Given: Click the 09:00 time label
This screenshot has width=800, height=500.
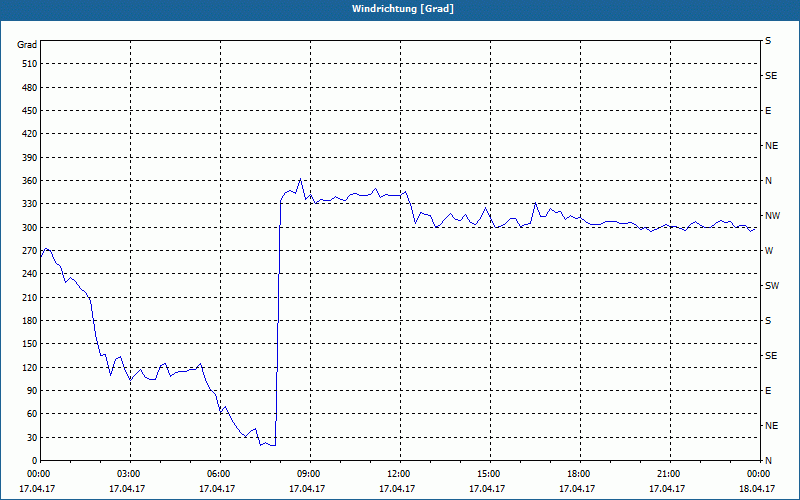Looking at the screenshot, I should click(x=310, y=474).
